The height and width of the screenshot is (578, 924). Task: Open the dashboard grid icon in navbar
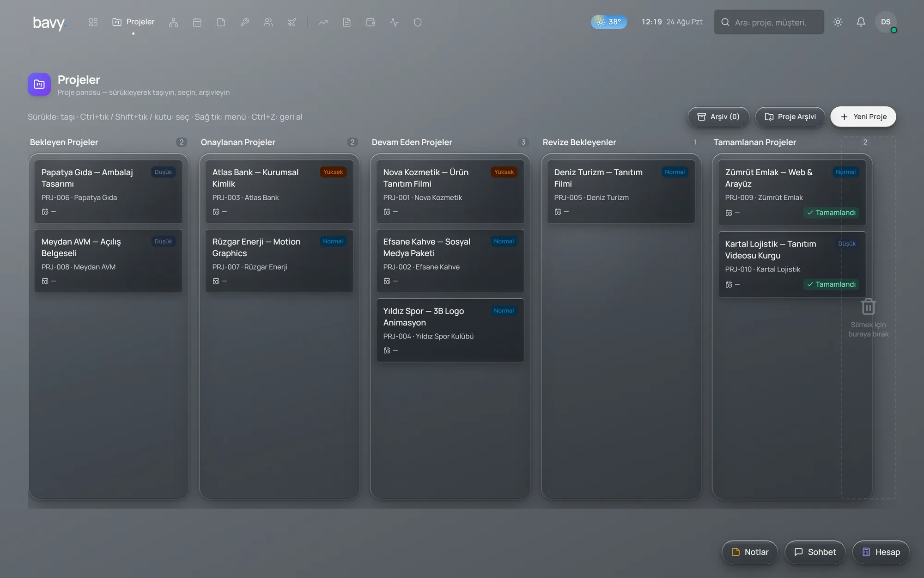click(x=93, y=22)
